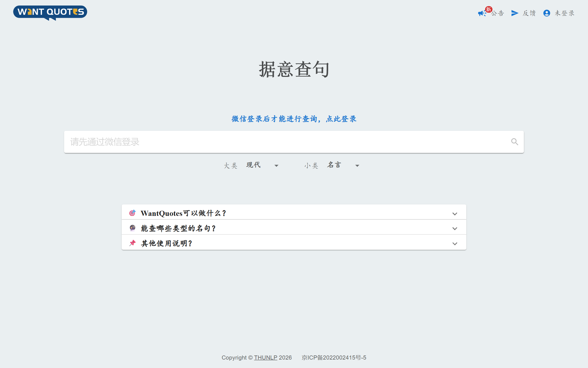The width and height of the screenshot is (588, 368).
Task: Click the target emoji beside WantQuotes question
Action: pos(132,213)
